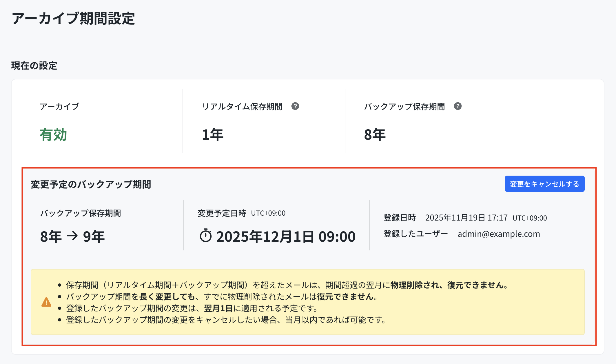The width and height of the screenshot is (616, 364).
Task: Click the 変更をキャンセルする button
Action: pos(544,184)
